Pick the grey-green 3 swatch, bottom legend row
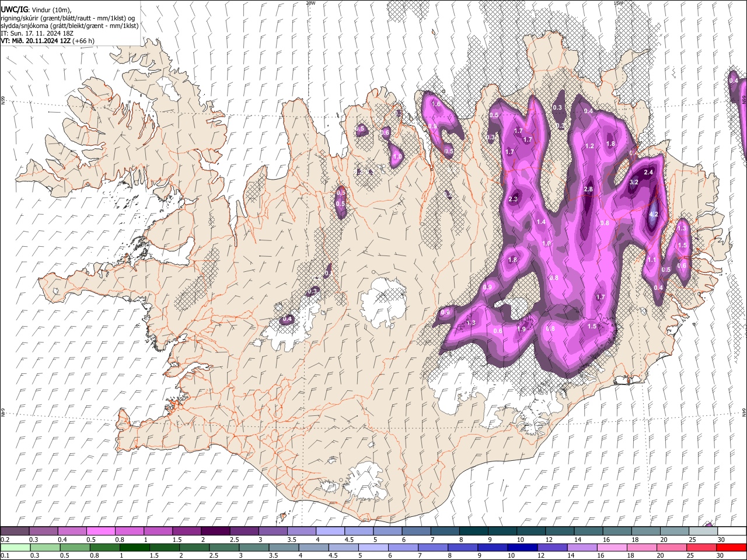This screenshot has height=560, width=747. pyautogui.click(x=254, y=548)
